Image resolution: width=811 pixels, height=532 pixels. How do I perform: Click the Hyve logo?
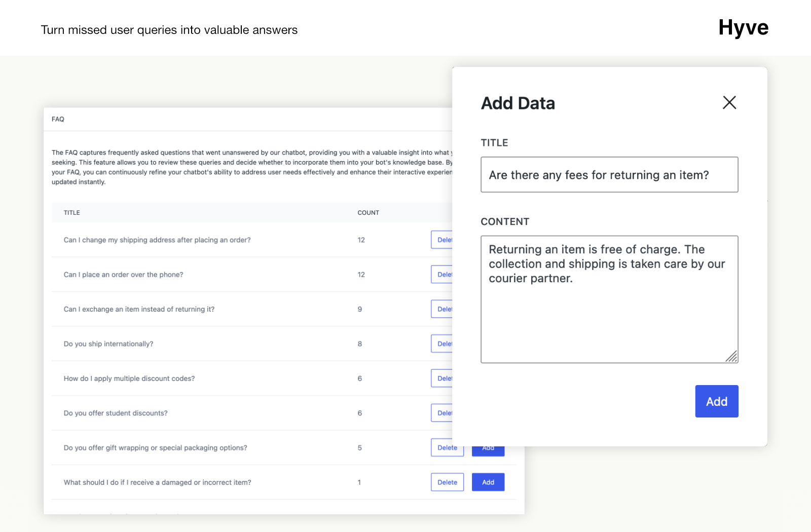[743, 28]
